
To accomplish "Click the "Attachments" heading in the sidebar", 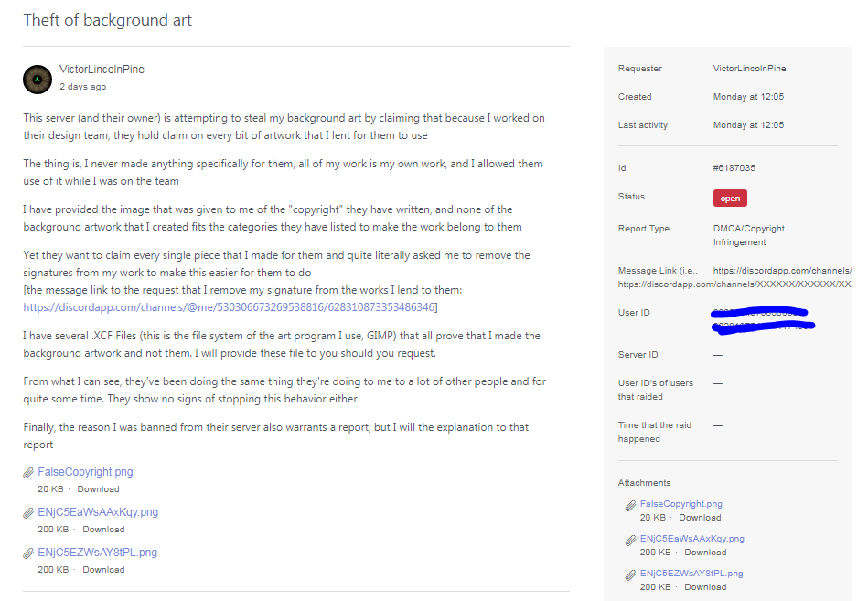I will tap(644, 483).
